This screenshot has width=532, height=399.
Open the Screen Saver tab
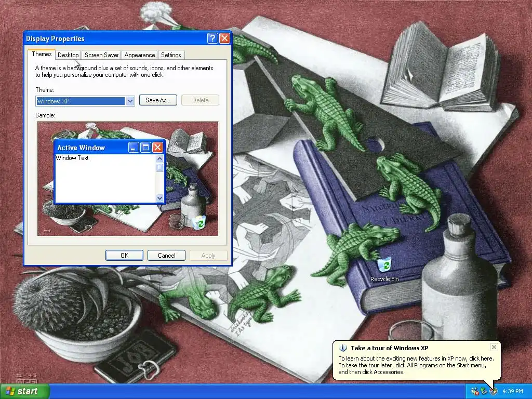click(101, 55)
